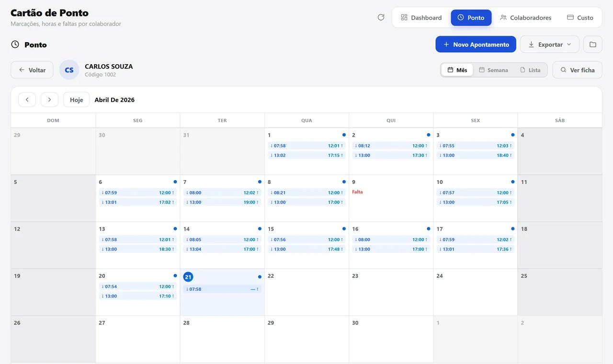Open the 13:00 to 18:40 entry on day 3
The image size is (613, 364).
click(x=475, y=155)
